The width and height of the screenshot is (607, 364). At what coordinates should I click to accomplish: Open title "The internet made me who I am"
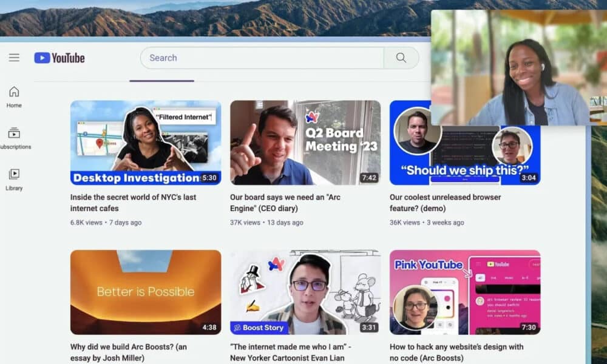pyautogui.click(x=290, y=352)
